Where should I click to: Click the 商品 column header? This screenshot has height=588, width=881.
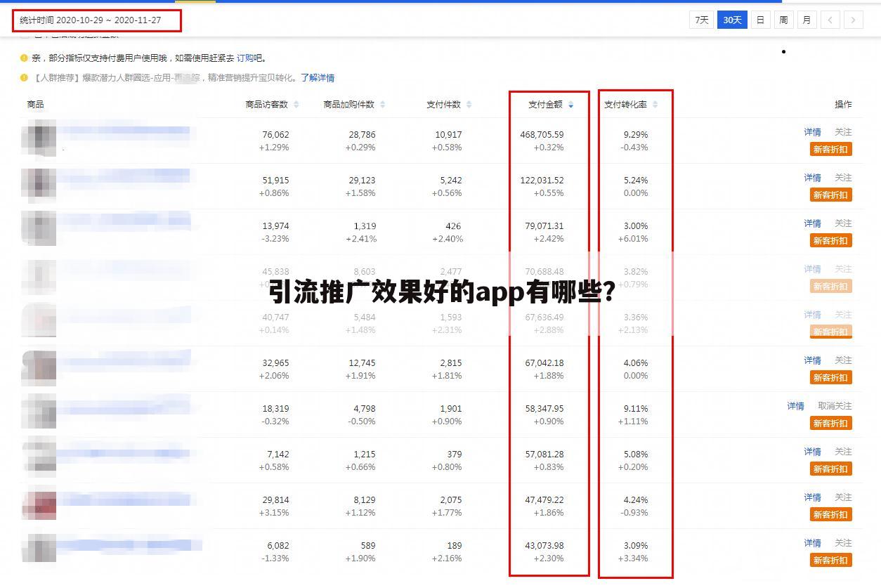pyautogui.click(x=35, y=105)
